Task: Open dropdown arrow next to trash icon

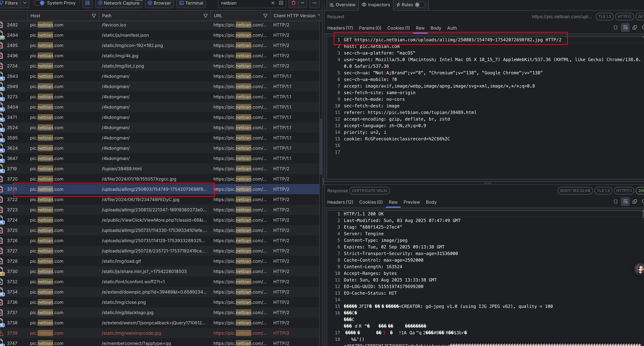Action: click(303, 3)
